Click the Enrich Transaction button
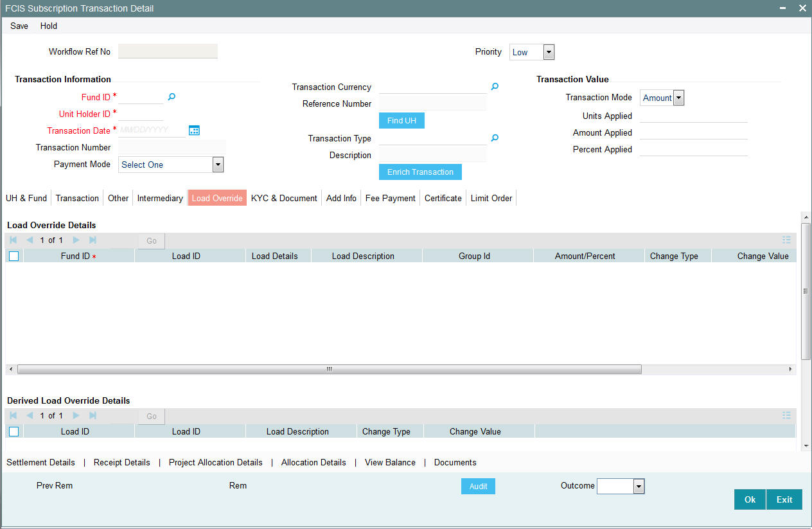Image resolution: width=812 pixels, height=529 pixels. click(x=420, y=172)
